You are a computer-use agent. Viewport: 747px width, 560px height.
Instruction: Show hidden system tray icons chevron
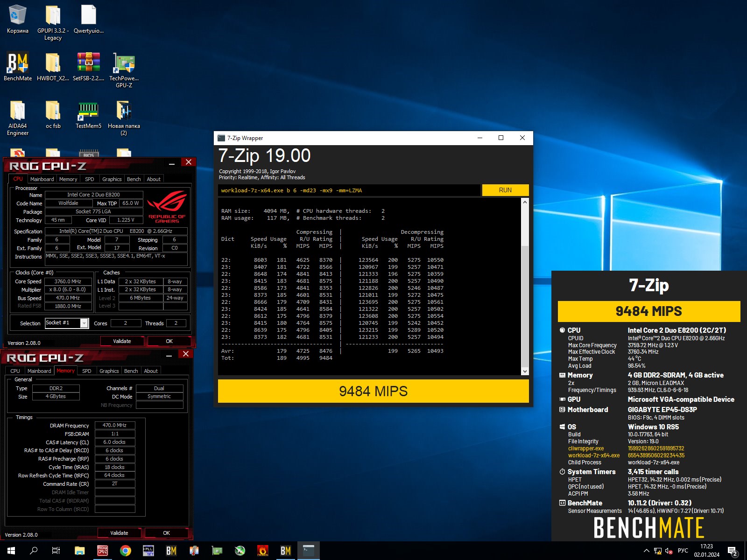click(x=646, y=551)
